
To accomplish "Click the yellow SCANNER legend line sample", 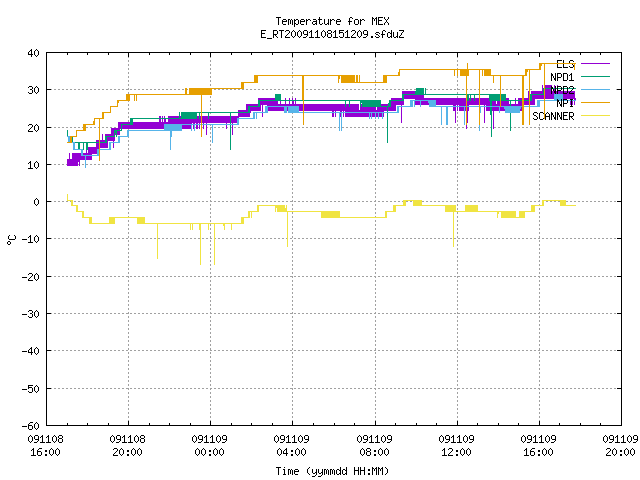I will tap(595, 116).
